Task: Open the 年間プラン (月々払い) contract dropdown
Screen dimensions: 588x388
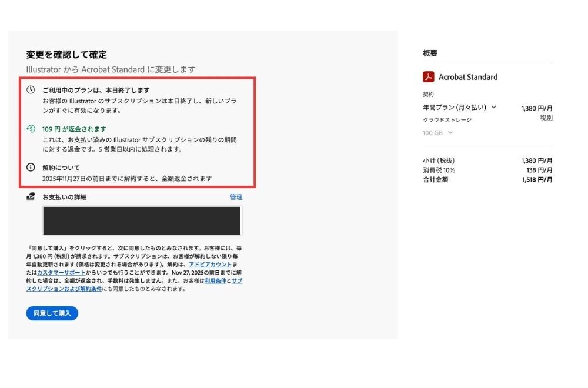Action: click(460, 107)
